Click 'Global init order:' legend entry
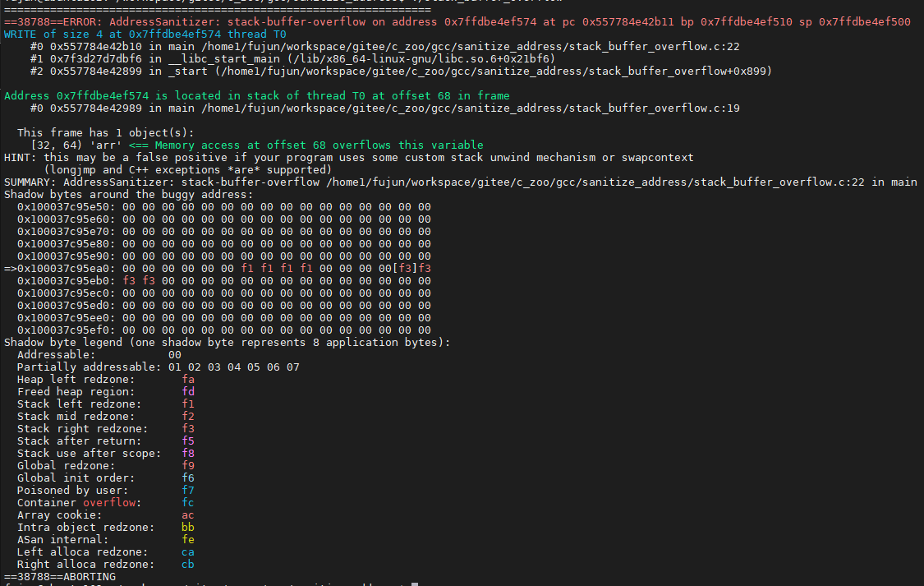Viewport: 924px width, 586px height. point(76,478)
